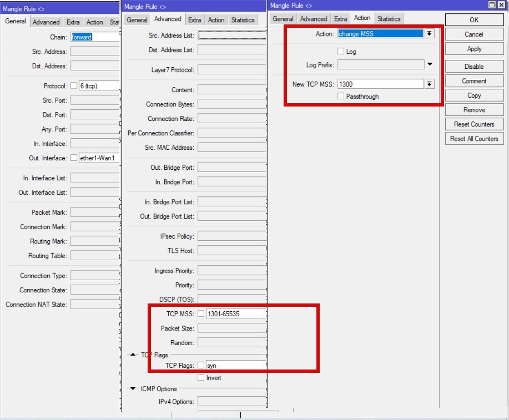This screenshot has height=420, width=509.
Task: Click the Apply button
Action: (474, 49)
